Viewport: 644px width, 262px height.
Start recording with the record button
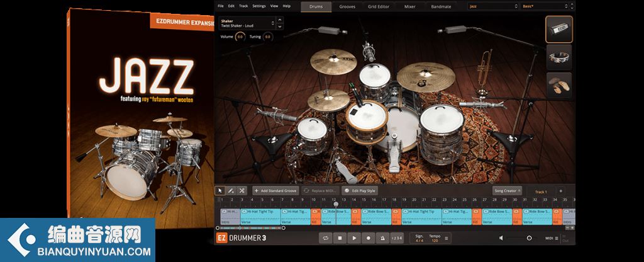pyautogui.click(x=368, y=237)
